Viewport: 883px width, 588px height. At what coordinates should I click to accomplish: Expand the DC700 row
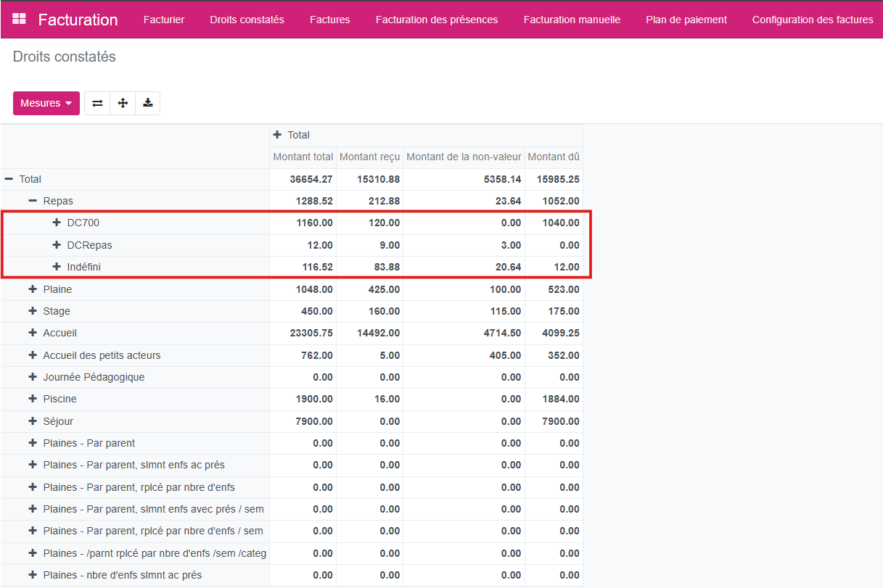pos(57,223)
